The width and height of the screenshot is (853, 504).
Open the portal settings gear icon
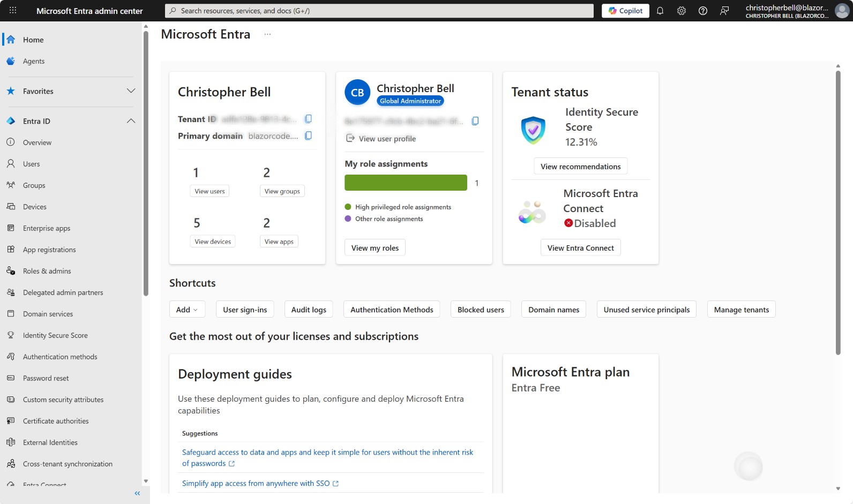[682, 11]
